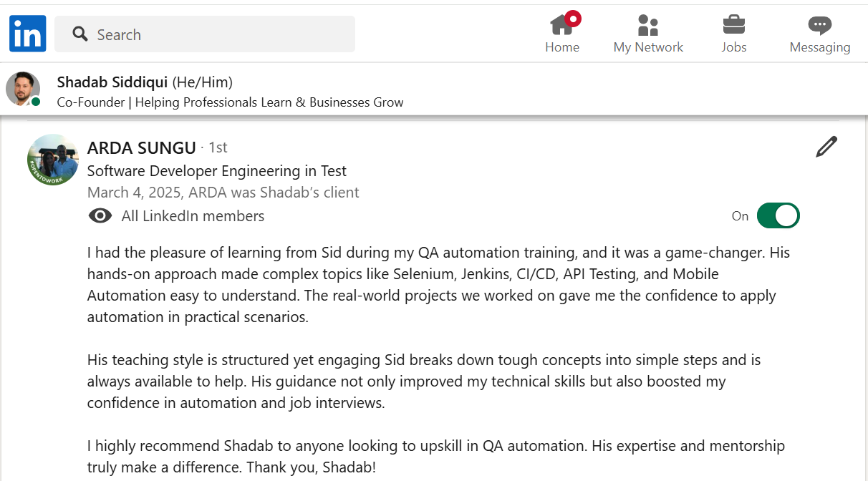The width and height of the screenshot is (868, 481).
Task: Edit recommendation with the pencil icon
Action: click(x=826, y=147)
